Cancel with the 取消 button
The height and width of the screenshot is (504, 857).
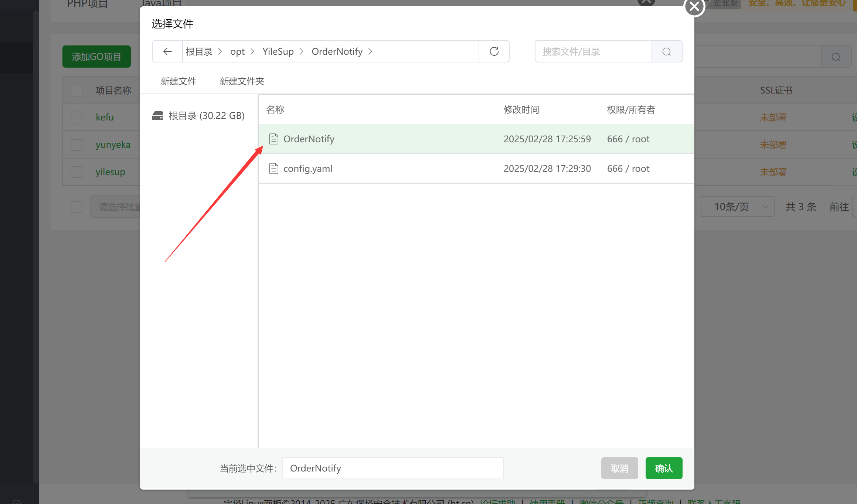point(619,468)
